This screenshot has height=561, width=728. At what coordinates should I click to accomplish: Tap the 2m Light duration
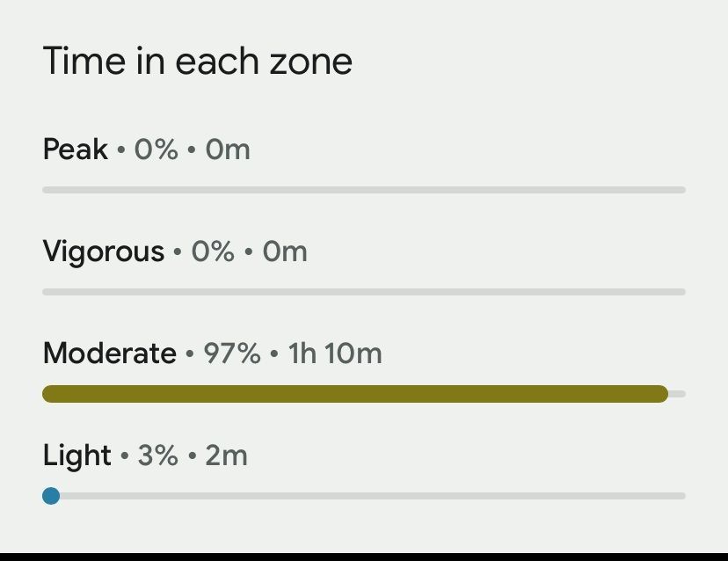(227, 455)
